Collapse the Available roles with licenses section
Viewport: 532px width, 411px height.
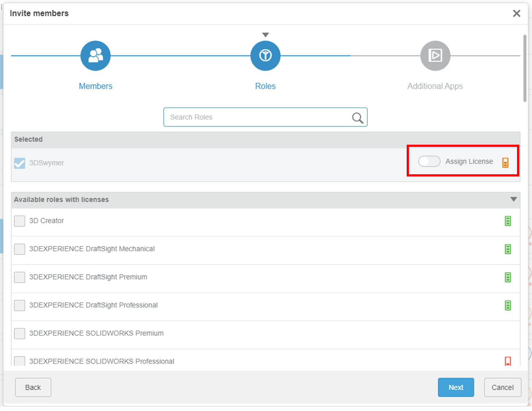coord(513,199)
